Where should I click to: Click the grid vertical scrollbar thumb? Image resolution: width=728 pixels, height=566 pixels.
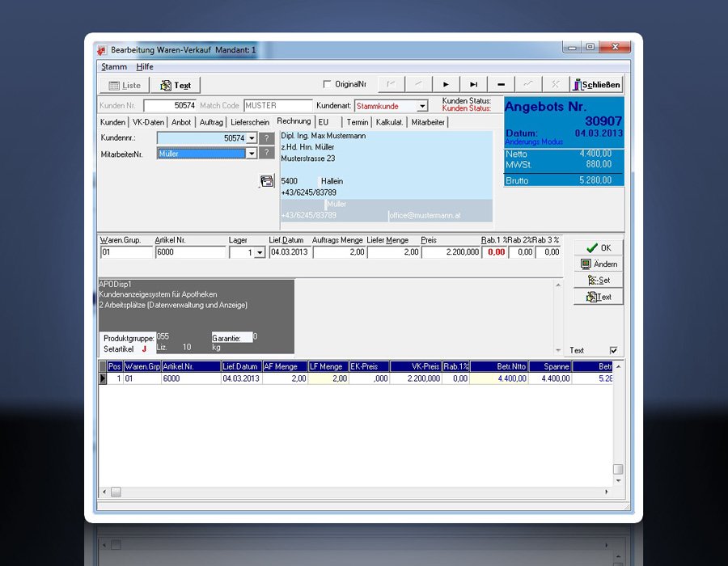[x=618, y=469]
